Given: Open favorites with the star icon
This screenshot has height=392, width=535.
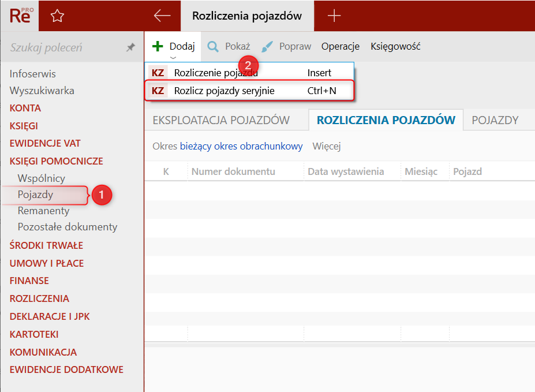Looking at the screenshot, I should point(57,16).
